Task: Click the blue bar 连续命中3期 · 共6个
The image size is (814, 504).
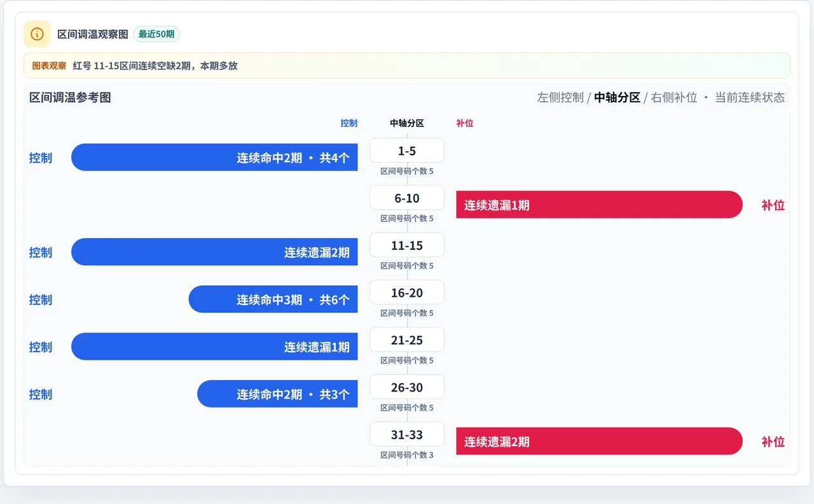Action: (273, 299)
